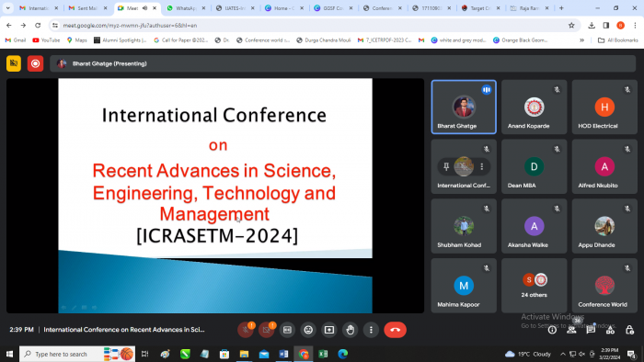Raise hand in the meeting

pos(351,330)
